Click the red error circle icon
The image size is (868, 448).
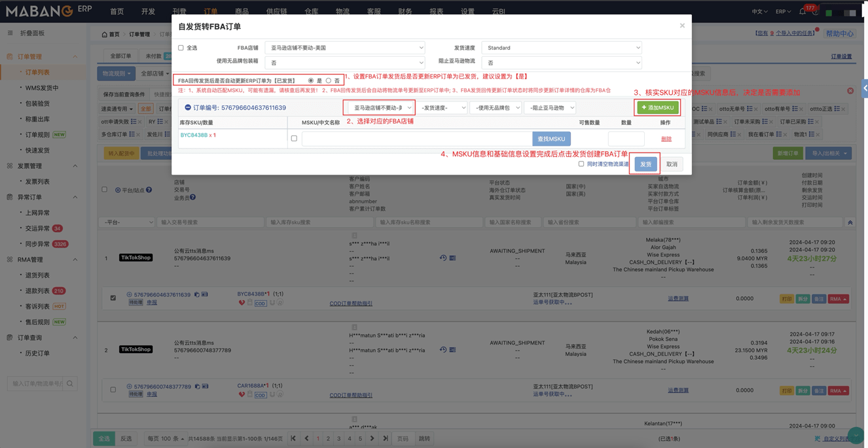pyautogui.click(x=850, y=91)
